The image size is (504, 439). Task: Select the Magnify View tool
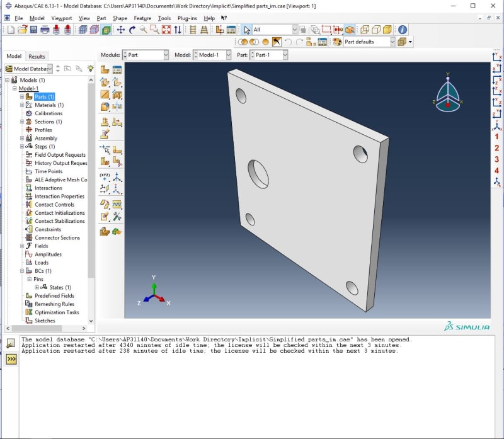pos(144,30)
